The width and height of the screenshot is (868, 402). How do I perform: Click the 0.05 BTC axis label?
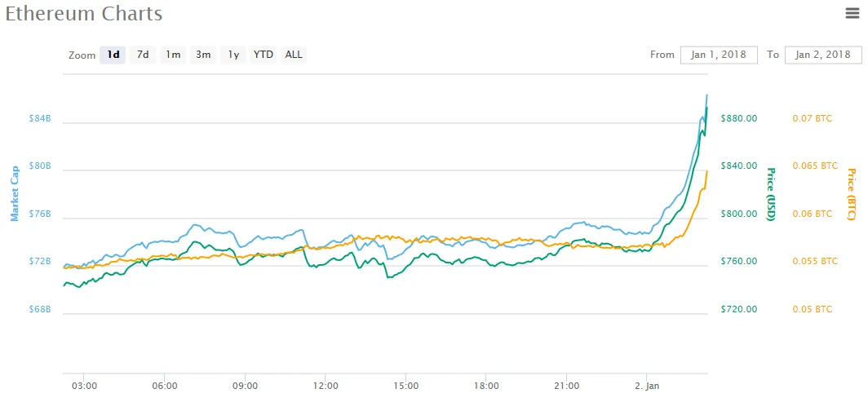812,309
